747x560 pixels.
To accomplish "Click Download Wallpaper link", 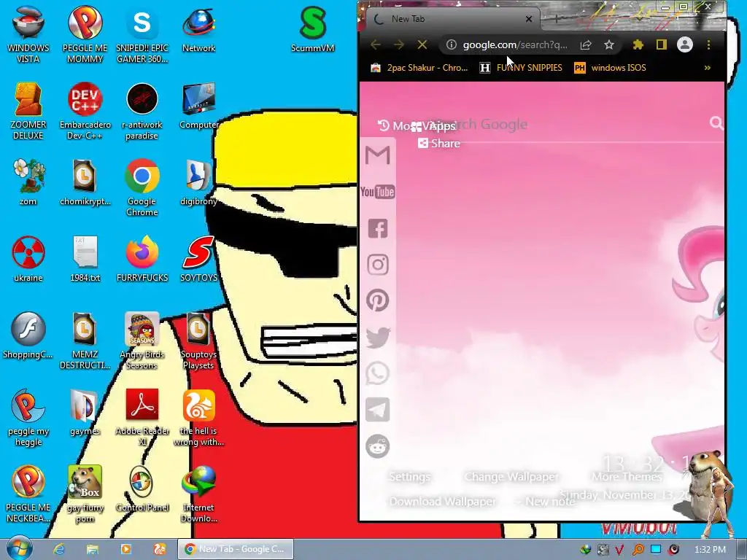I will [443, 502].
